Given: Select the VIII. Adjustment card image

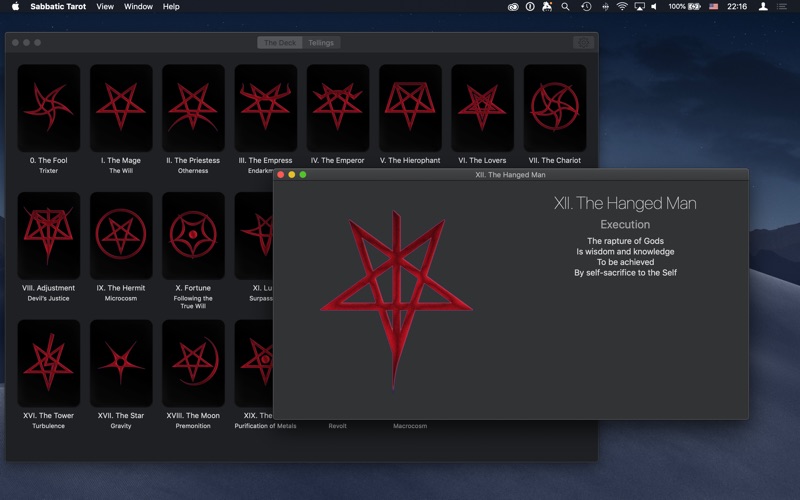Looking at the screenshot, I should (49, 235).
